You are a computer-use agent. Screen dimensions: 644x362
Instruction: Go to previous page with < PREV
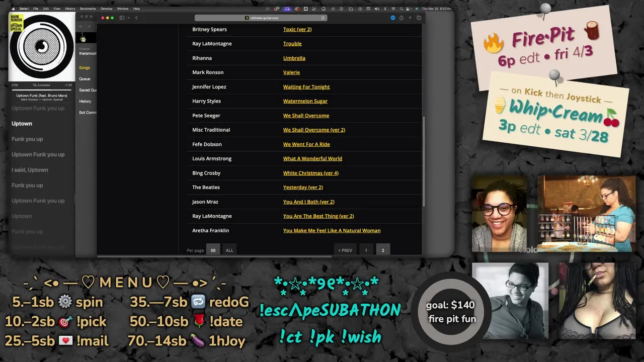coord(345,250)
